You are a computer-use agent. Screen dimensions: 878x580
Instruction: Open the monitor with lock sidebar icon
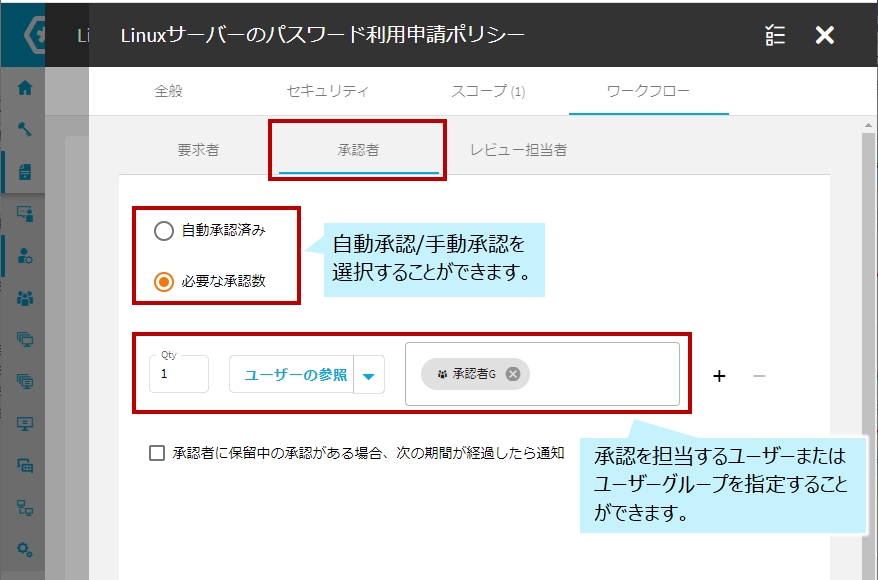[25, 214]
